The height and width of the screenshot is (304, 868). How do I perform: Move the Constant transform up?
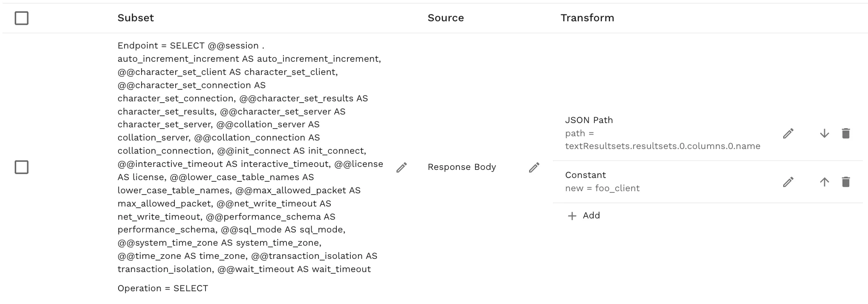(824, 182)
